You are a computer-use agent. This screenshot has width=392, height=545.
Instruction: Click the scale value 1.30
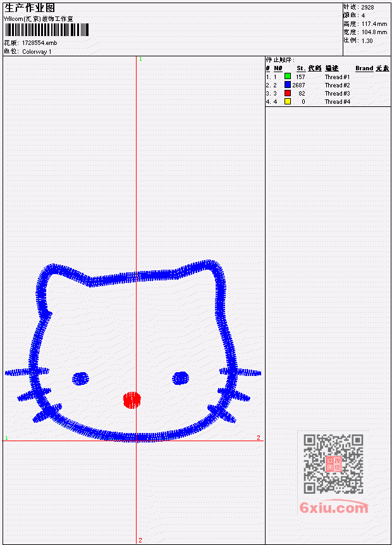[367, 41]
